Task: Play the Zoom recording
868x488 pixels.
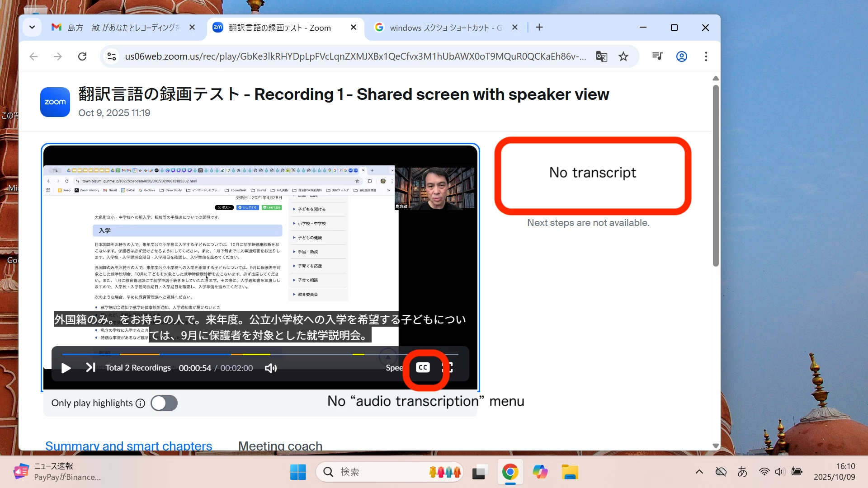Action: click(66, 368)
